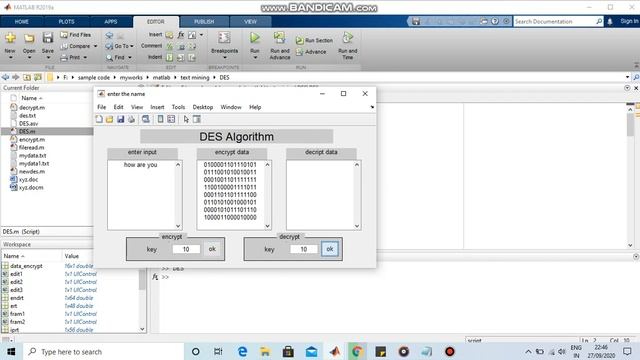Image resolution: width=640 pixels, height=360 pixels.
Task: Click the Comment percent icon in the EDIT group
Action: tap(169, 46)
